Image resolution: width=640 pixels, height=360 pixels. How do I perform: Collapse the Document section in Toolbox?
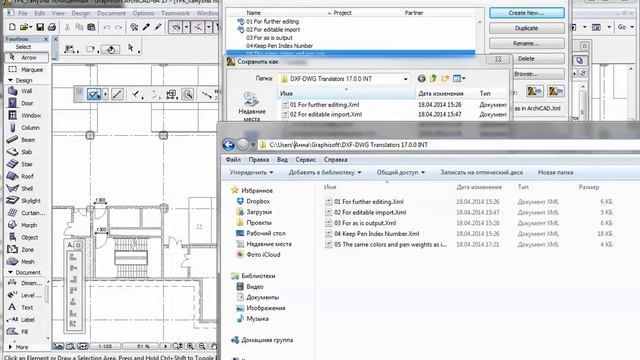coord(10,272)
